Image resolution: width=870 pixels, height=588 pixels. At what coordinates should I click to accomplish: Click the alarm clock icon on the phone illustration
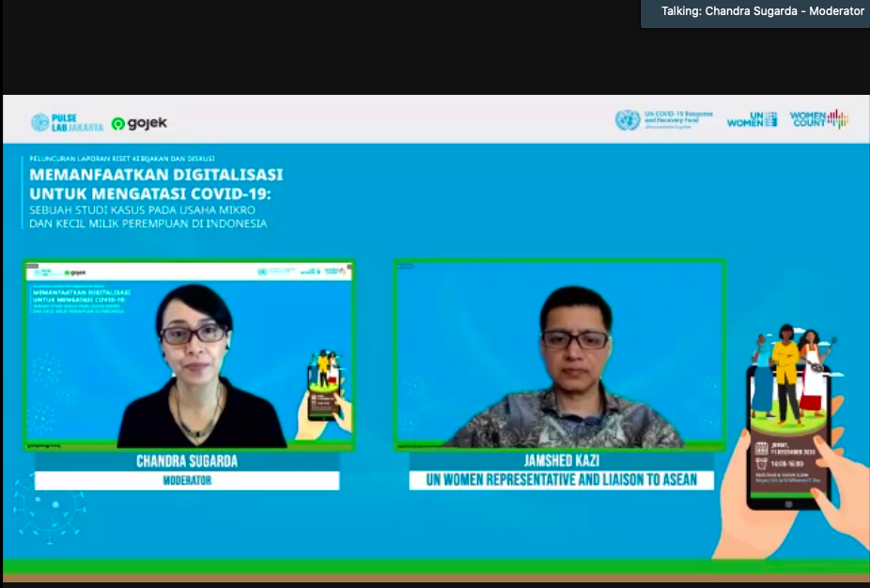[761, 463]
